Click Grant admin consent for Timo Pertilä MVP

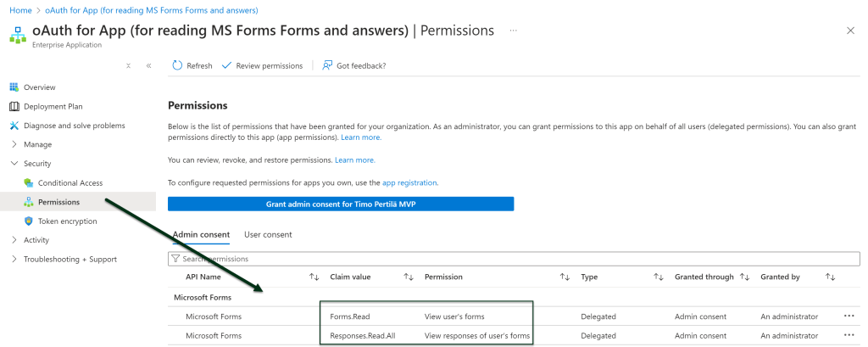pyautogui.click(x=341, y=204)
